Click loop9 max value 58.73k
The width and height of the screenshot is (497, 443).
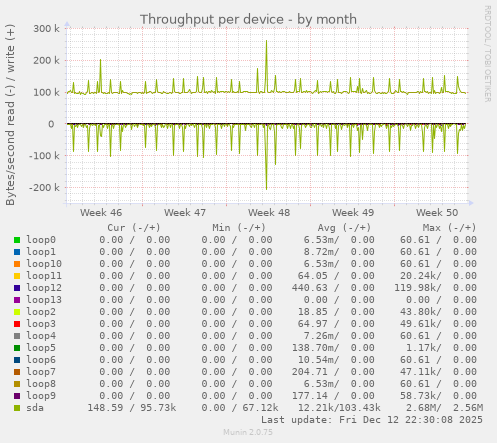point(418,396)
